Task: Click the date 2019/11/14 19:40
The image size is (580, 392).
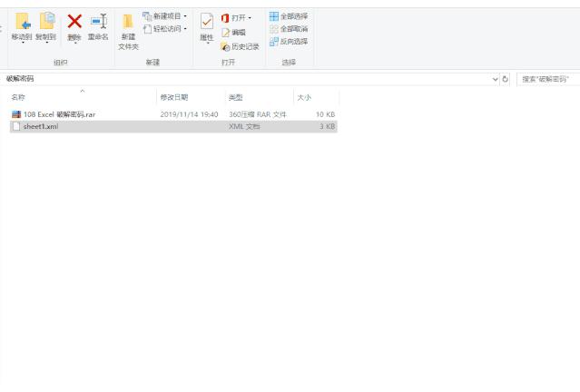Action: coord(189,114)
